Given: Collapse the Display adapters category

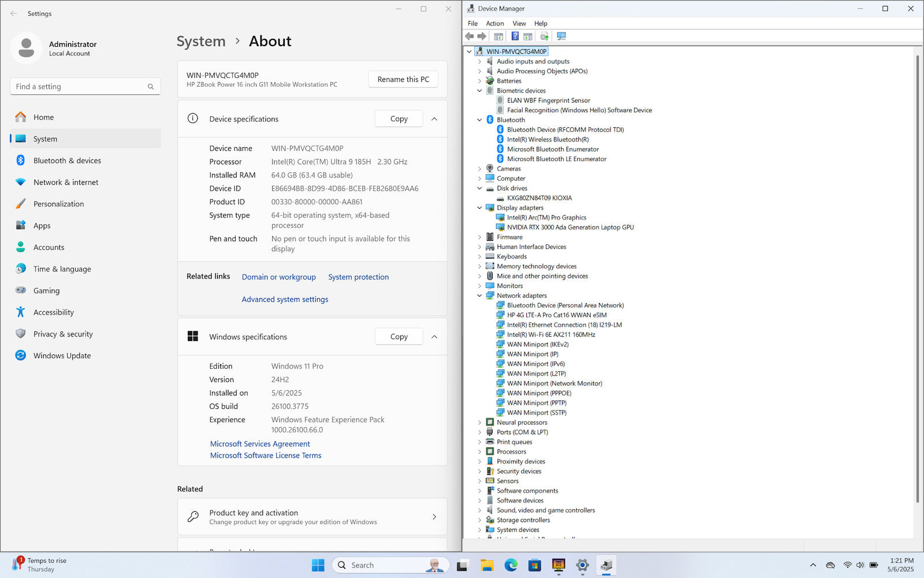Looking at the screenshot, I should [x=479, y=208].
